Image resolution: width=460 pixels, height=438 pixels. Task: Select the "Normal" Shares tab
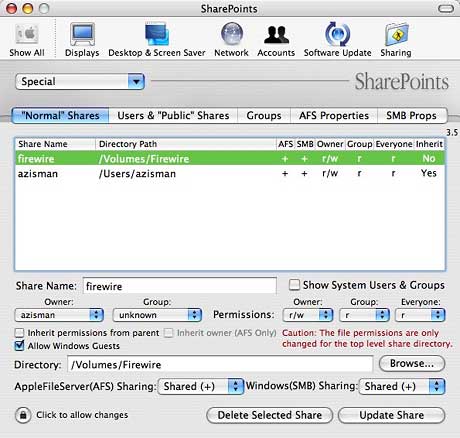60,116
